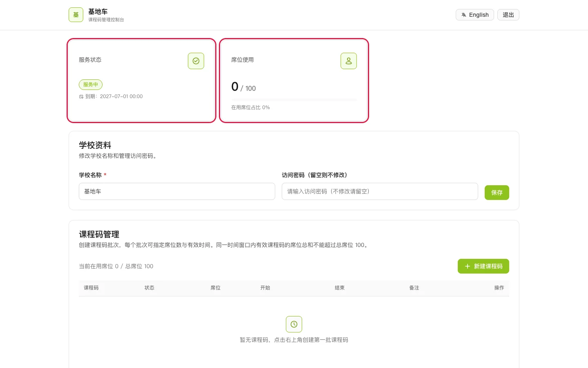Click the 到期：2027-07-01 00:00 text
The height and width of the screenshot is (368, 588).
click(x=114, y=96)
